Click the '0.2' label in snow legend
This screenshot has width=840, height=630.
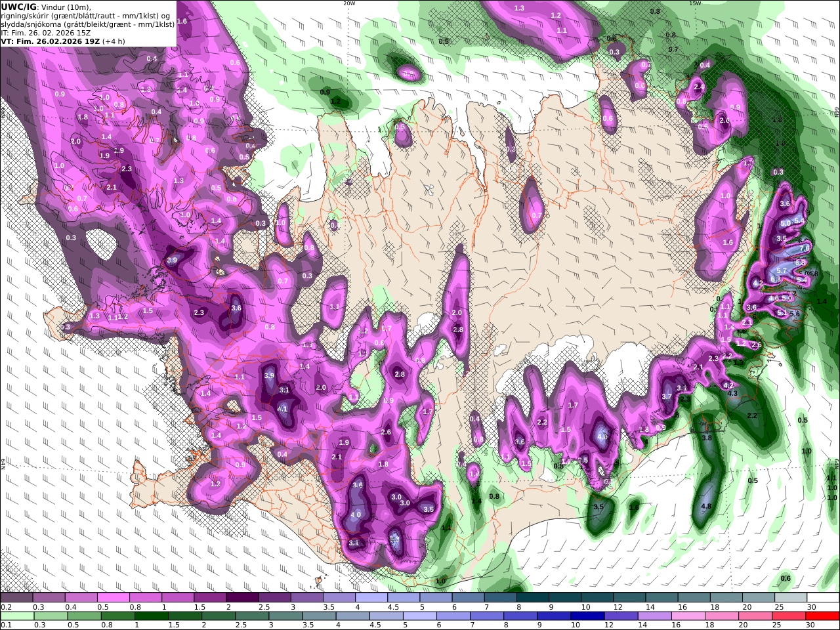coord(6,607)
